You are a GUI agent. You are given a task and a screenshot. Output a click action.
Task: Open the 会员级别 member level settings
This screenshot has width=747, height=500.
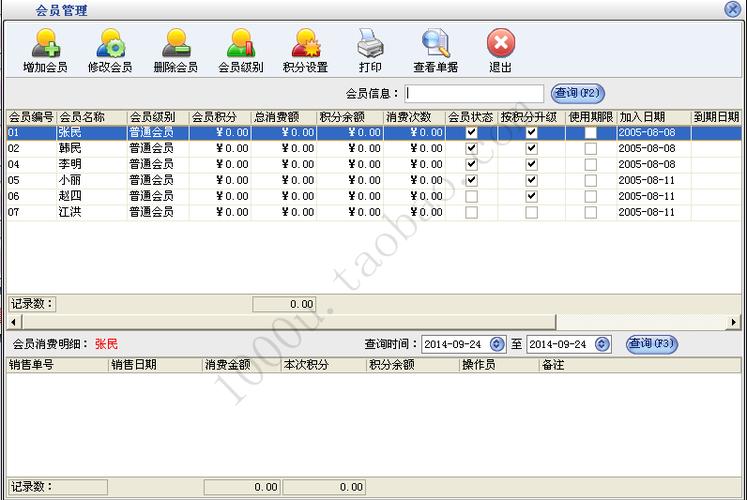click(241, 50)
